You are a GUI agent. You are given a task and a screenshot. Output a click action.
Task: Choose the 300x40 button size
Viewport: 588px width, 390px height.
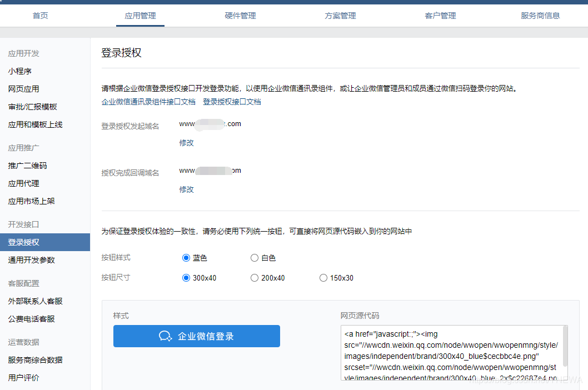coord(186,278)
